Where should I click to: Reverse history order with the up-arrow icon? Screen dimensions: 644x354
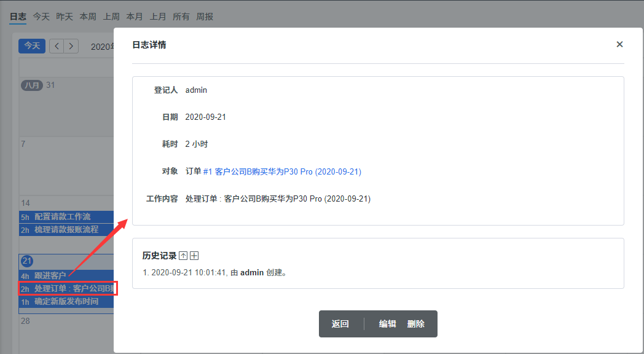(183, 256)
